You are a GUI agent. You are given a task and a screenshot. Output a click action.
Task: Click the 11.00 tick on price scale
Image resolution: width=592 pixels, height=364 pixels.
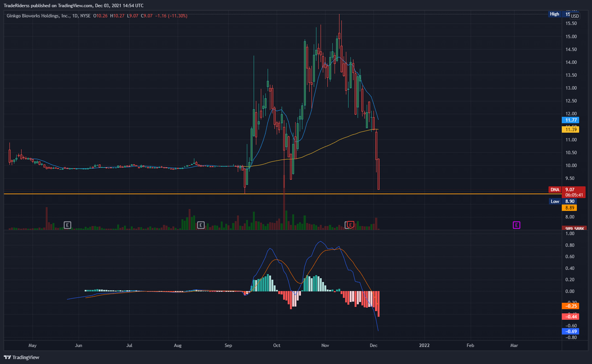pos(572,140)
